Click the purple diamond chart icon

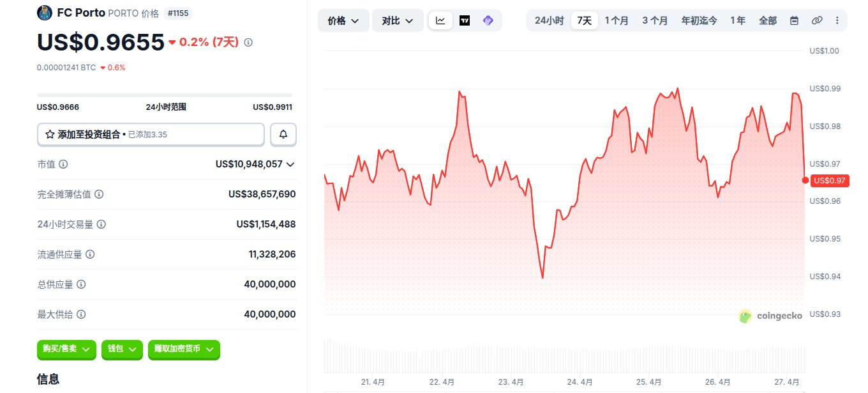[x=488, y=20]
